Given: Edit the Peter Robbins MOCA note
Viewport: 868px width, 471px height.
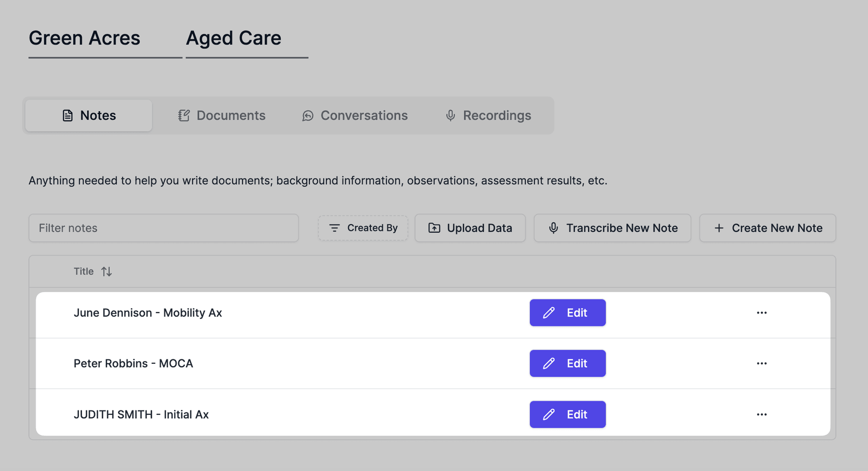Looking at the screenshot, I should click(x=567, y=363).
